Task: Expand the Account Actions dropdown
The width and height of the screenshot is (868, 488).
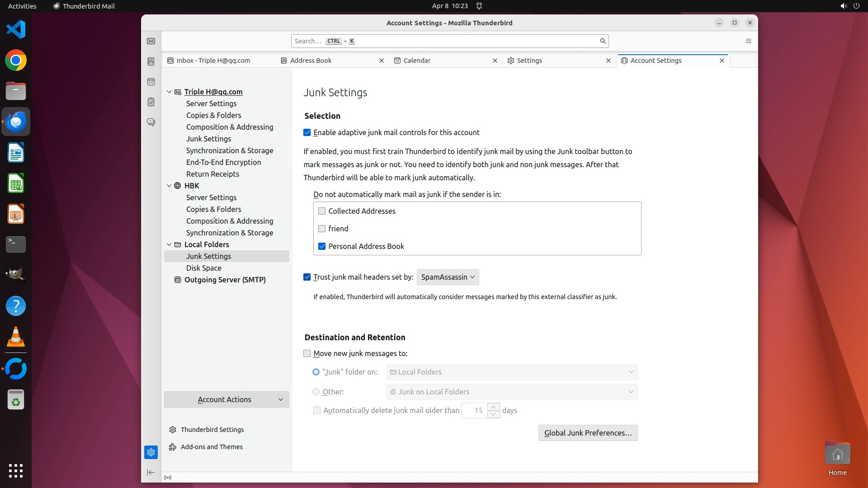Action: tap(226, 399)
